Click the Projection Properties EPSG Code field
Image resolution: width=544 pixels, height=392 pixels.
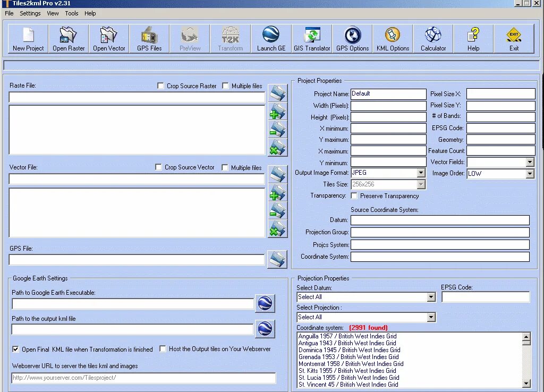pos(486,297)
